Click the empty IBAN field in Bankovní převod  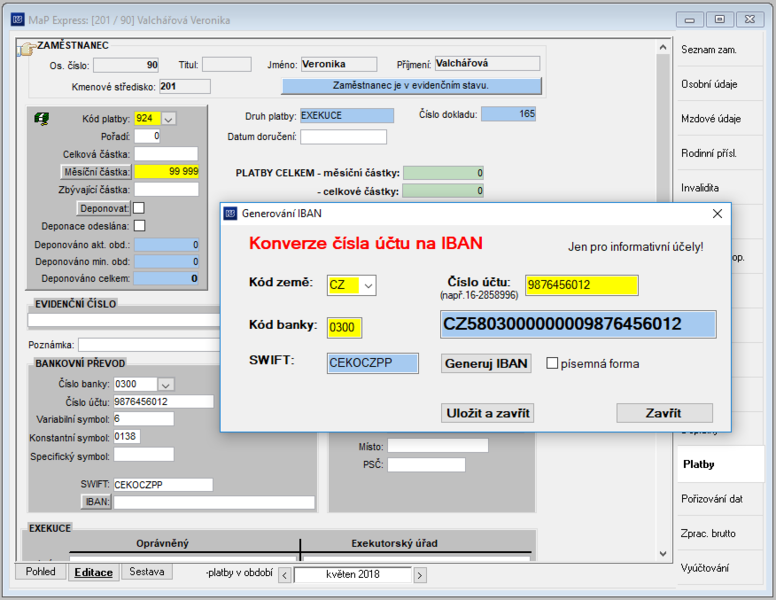214,502
